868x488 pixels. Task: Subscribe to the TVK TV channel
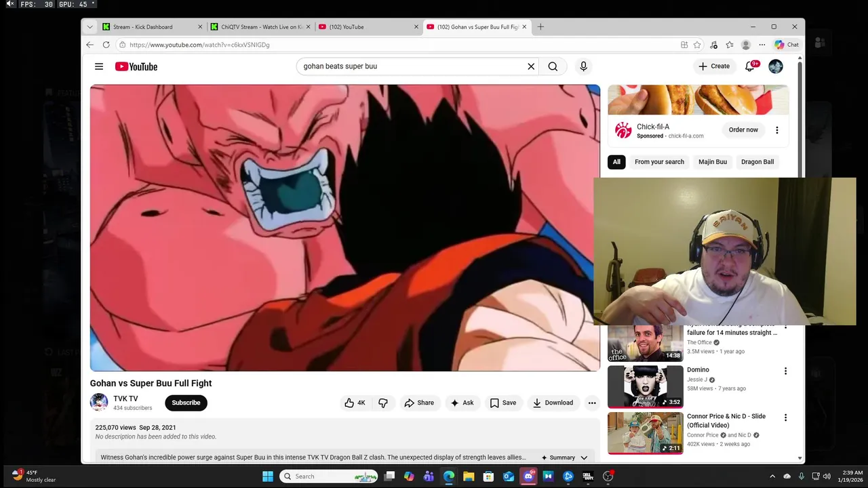(186, 403)
